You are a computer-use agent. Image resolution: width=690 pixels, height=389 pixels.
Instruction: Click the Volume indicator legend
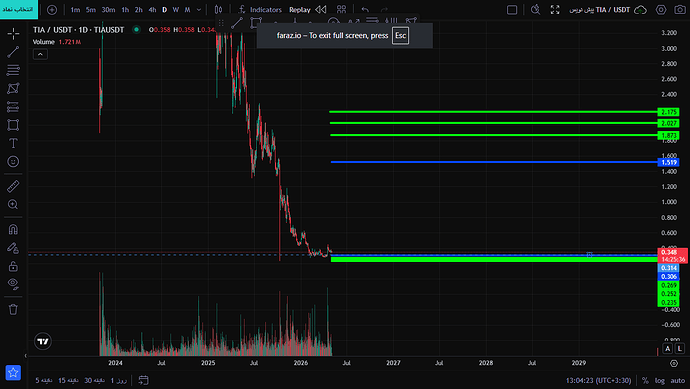(57, 42)
